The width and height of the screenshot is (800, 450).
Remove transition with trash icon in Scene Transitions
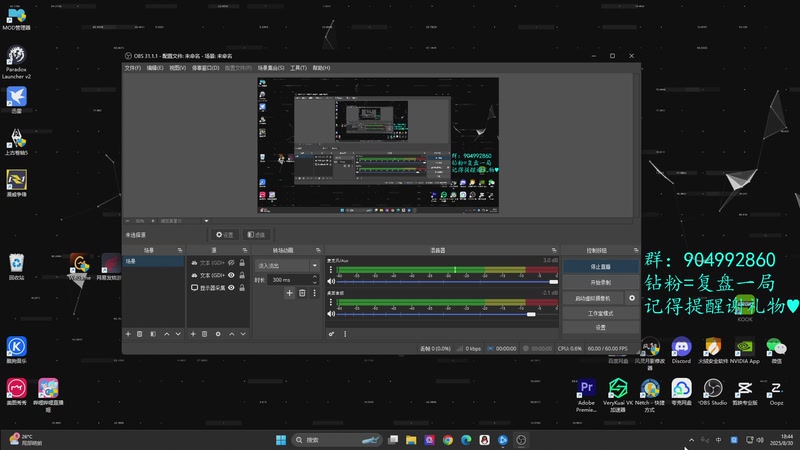pos(302,293)
